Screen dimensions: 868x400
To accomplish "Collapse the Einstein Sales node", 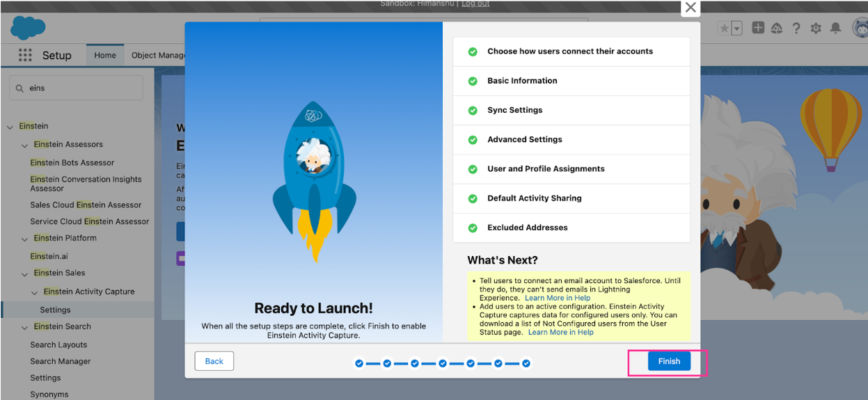I will [x=25, y=273].
